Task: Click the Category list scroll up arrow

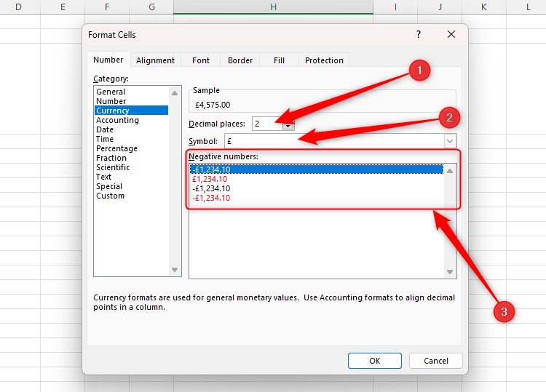Action: [x=175, y=93]
